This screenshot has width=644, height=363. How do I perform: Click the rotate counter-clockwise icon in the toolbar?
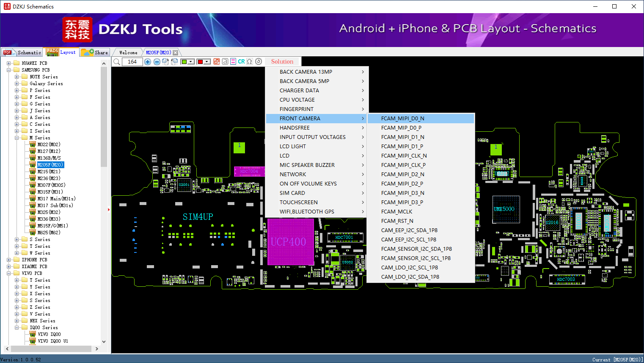point(174,62)
